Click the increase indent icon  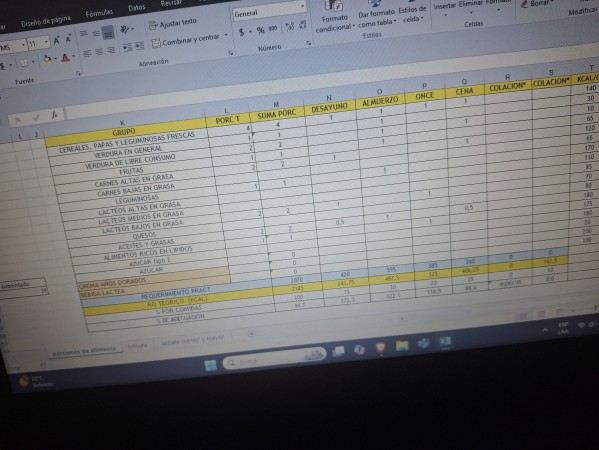tap(139, 46)
